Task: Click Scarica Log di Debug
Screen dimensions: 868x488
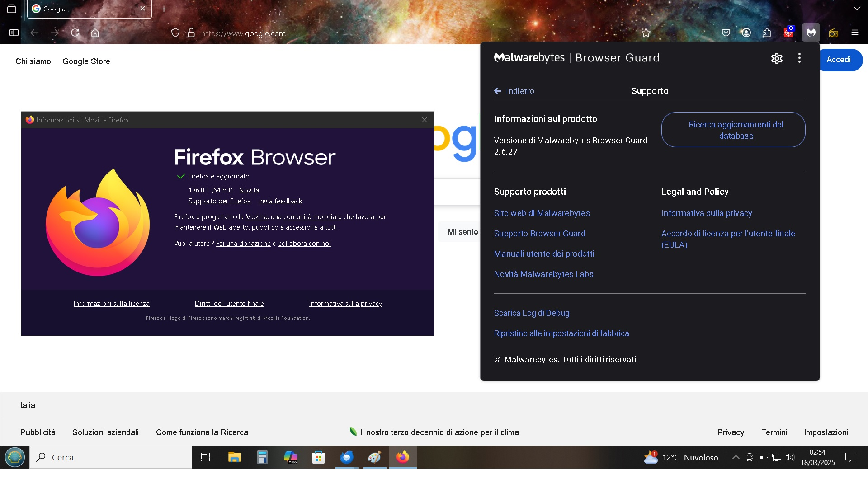Action: (532, 313)
